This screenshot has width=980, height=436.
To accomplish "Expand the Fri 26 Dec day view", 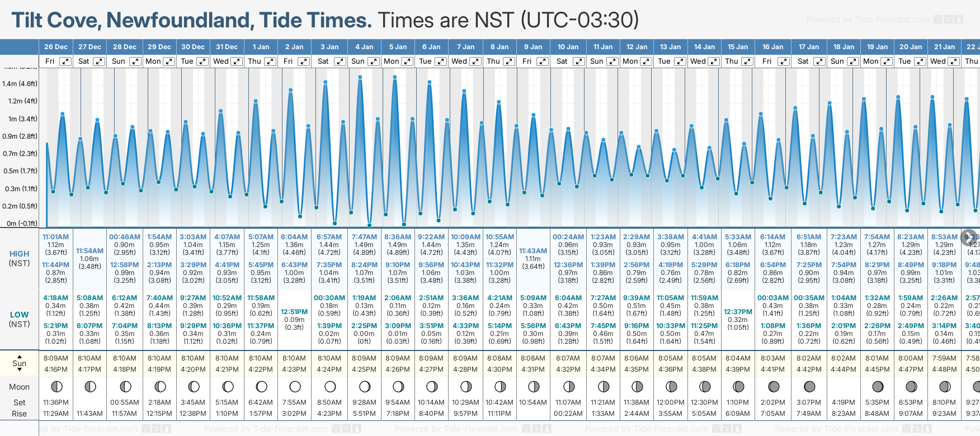I will (65, 61).
